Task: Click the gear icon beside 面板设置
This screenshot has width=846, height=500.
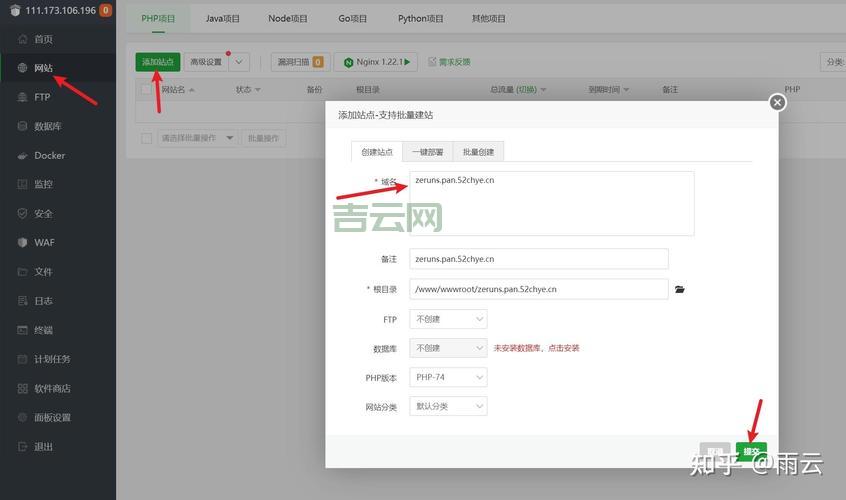Action: pos(22,417)
